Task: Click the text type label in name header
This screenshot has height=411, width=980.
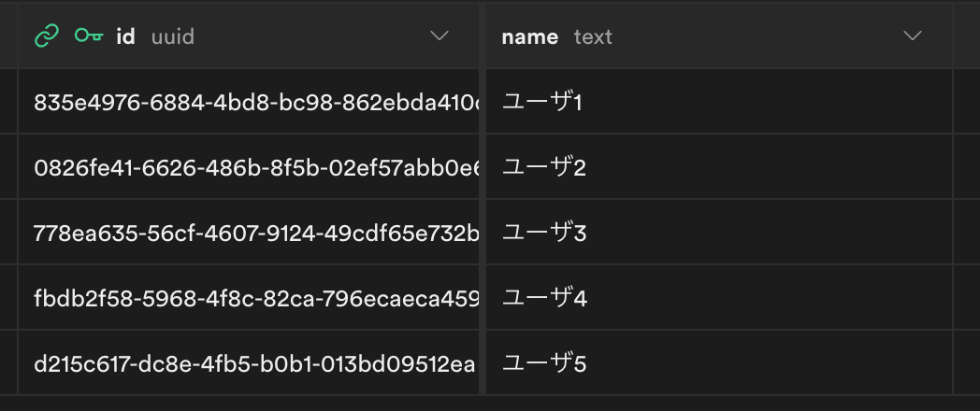Action: [x=593, y=36]
